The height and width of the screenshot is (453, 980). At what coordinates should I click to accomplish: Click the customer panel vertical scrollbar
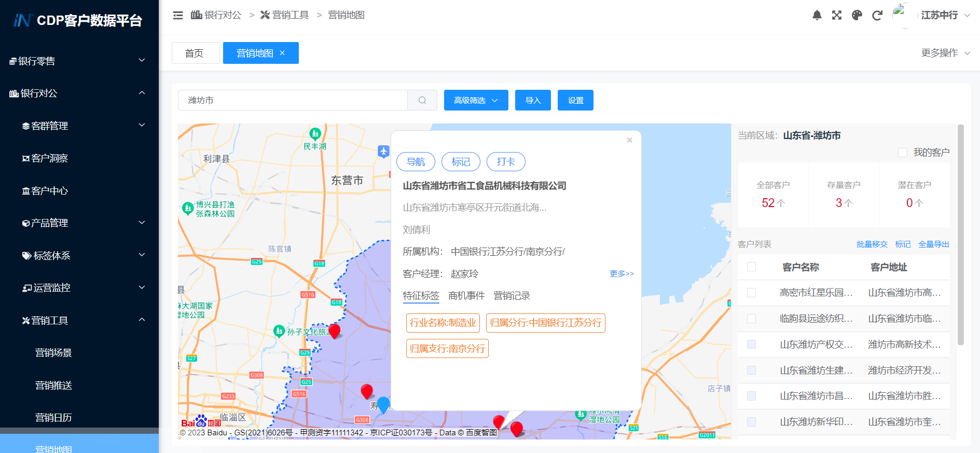(961, 235)
